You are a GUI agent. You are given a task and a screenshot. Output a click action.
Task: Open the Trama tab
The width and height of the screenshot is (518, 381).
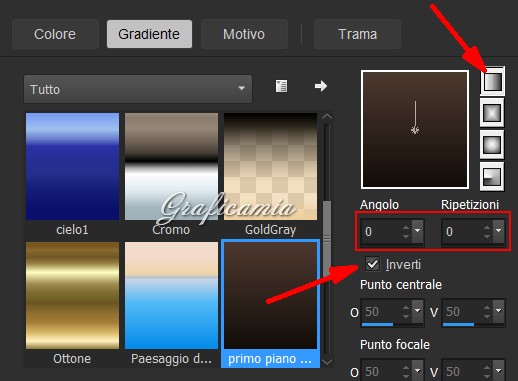(357, 34)
